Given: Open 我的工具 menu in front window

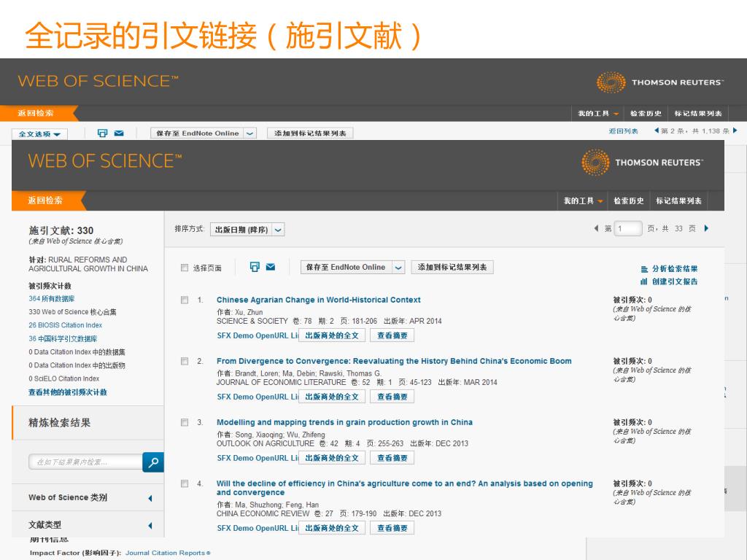Looking at the screenshot, I should coord(583,201).
